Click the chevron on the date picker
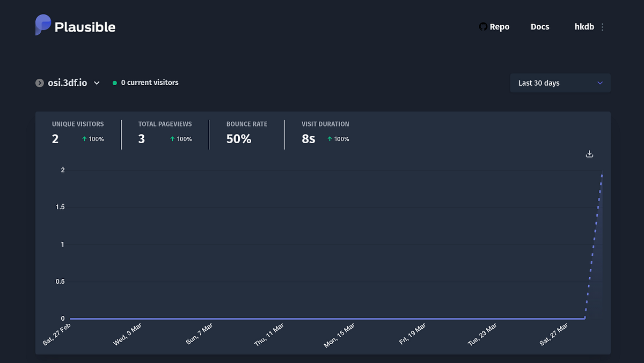644x363 pixels. point(601,83)
